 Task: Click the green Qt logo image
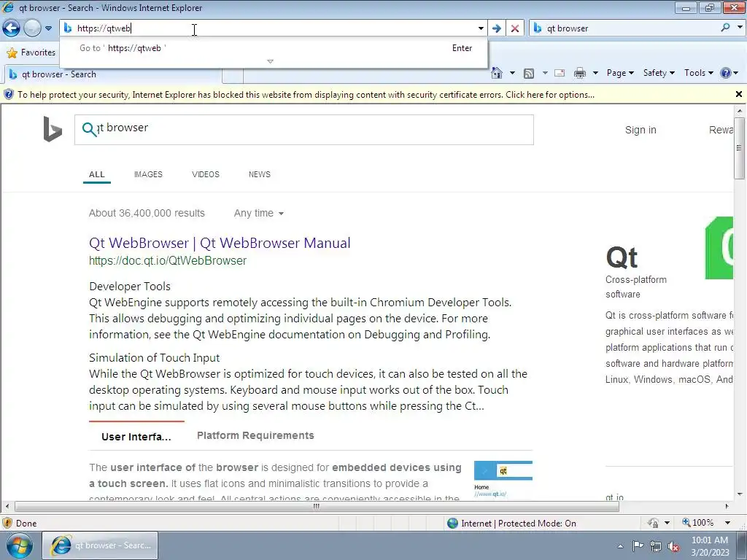(719, 248)
